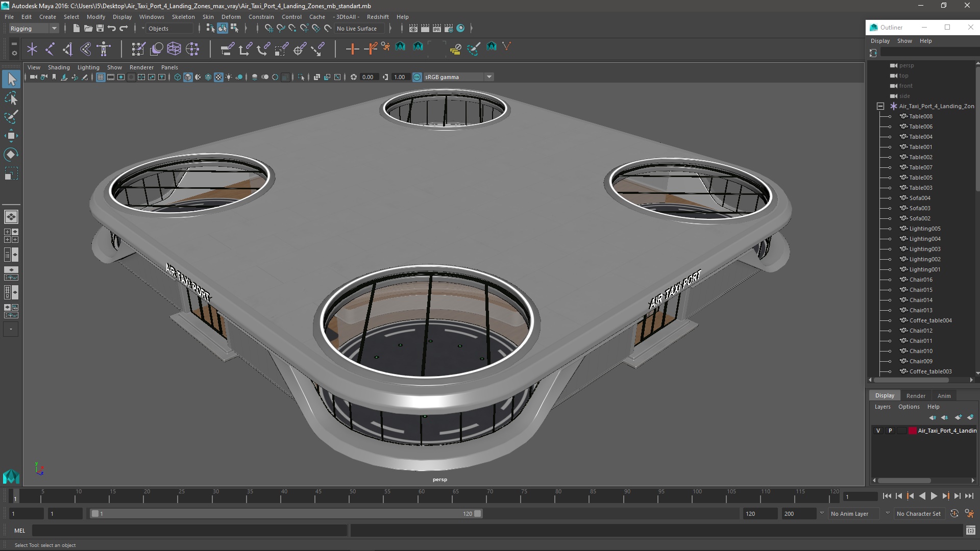Collapse the Air_Taxi_Port_4_Landing_Zon group

pos(880,106)
